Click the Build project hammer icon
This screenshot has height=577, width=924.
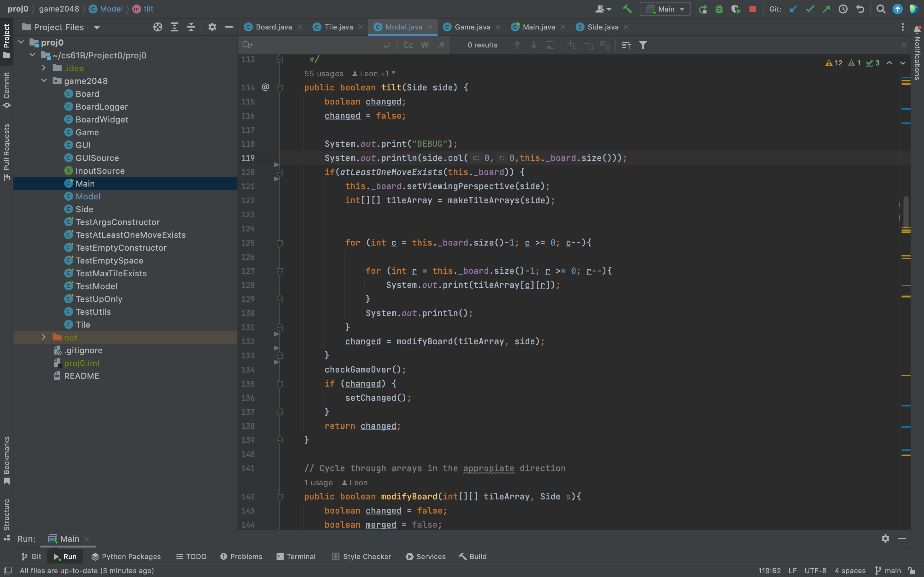tap(627, 9)
